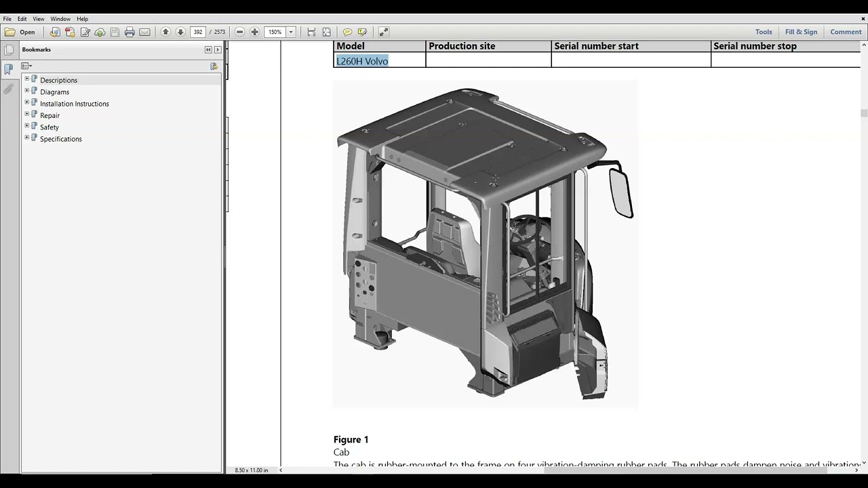
Task: Click the Serial number start header
Action: coord(596,46)
